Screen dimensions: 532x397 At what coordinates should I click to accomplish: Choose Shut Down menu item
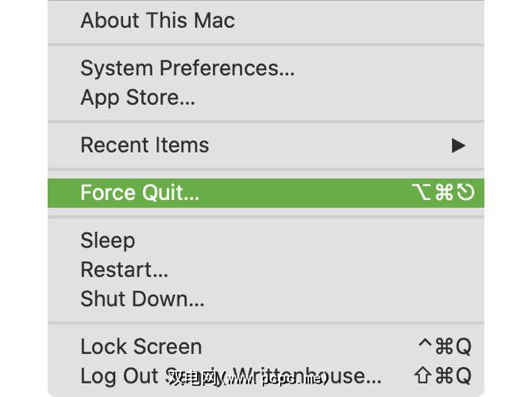tap(142, 299)
